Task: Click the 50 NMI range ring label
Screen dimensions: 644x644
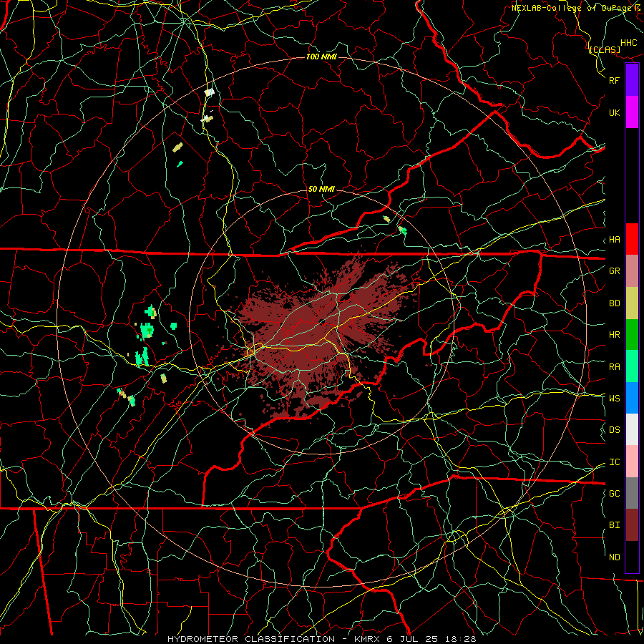Action: click(x=321, y=189)
